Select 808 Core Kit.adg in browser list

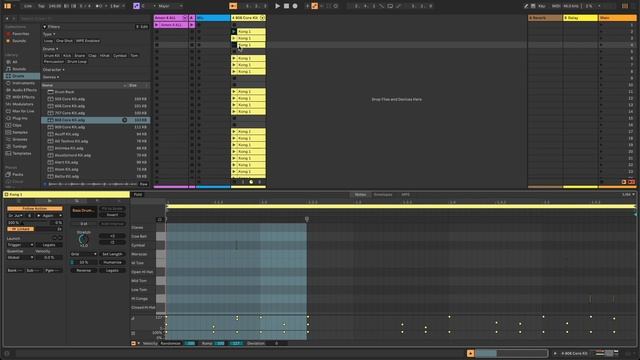pos(96,120)
